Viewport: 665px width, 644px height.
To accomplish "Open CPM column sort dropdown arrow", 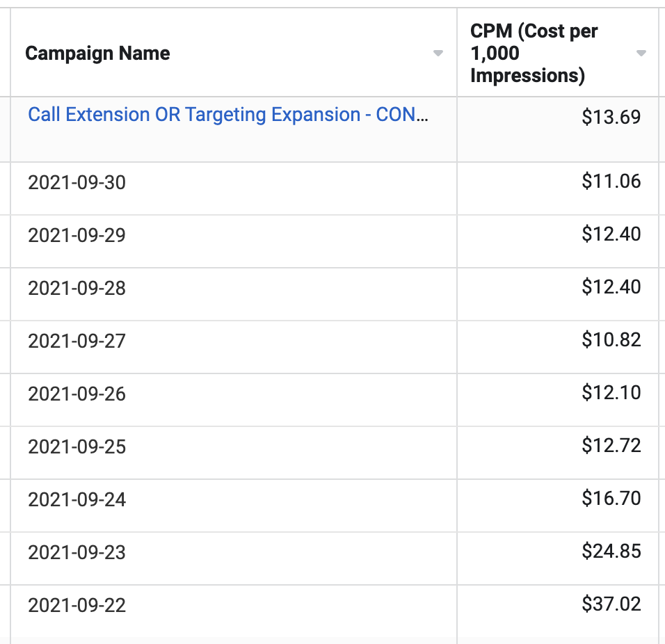I will (x=641, y=54).
